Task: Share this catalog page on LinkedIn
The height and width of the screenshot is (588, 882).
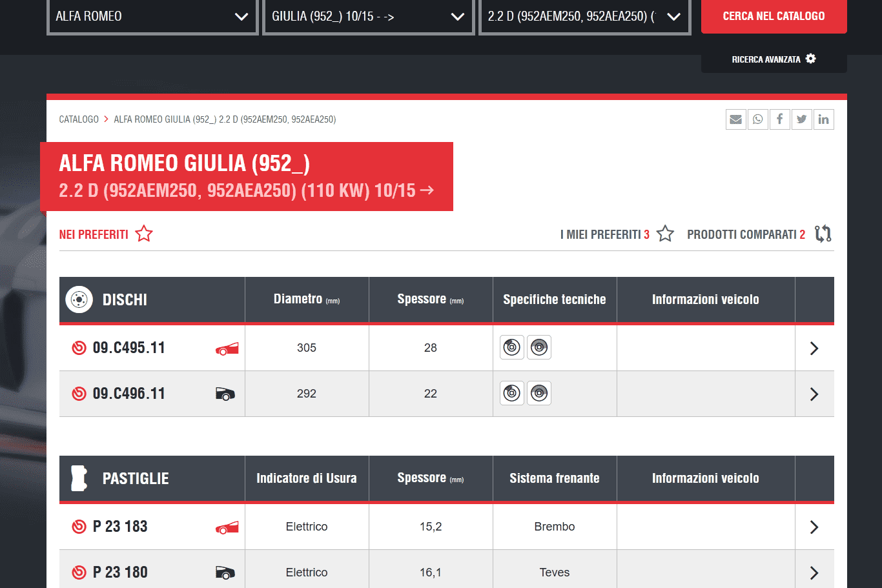Action: tap(823, 119)
